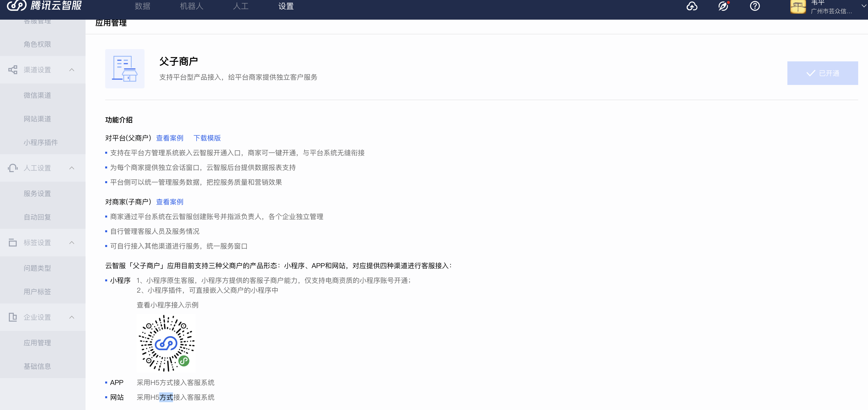Open the account dropdown arrow at top right

[x=864, y=6]
